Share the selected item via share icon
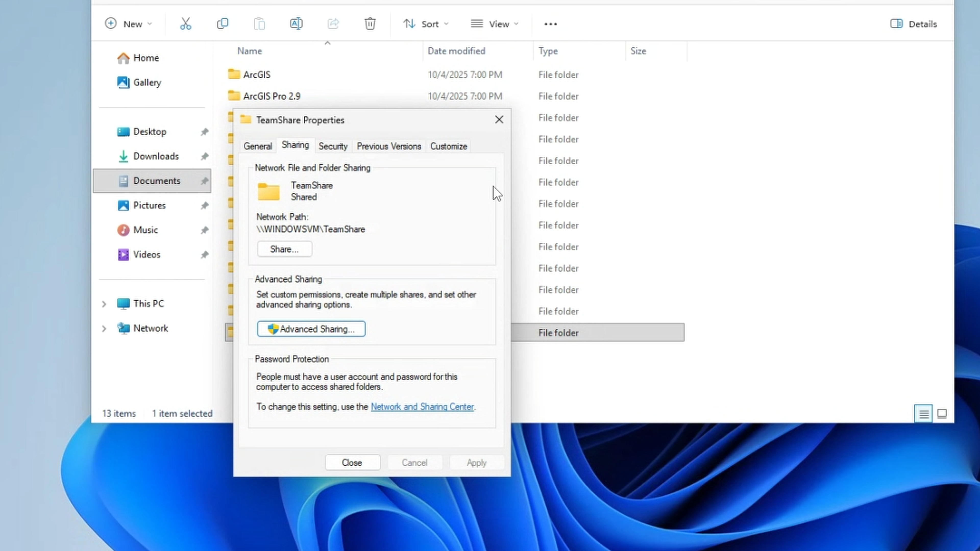Viewport: 980px width, 551px height. click(x=333, y=23)
